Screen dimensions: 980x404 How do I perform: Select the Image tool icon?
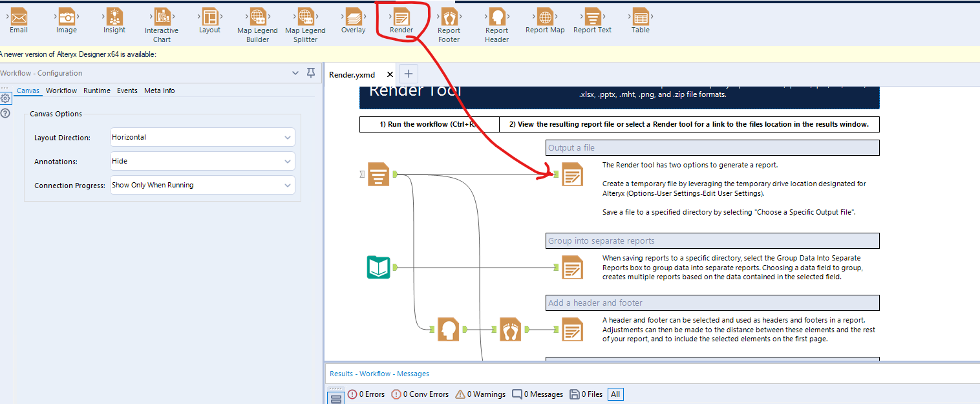(x=66, y=19)
